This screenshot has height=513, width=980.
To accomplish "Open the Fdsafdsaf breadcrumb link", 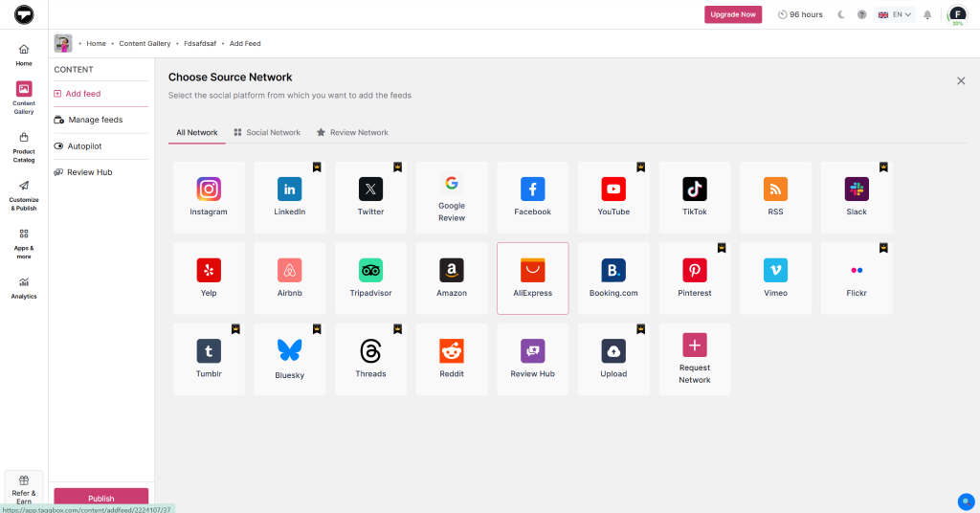I will point(200,44).
